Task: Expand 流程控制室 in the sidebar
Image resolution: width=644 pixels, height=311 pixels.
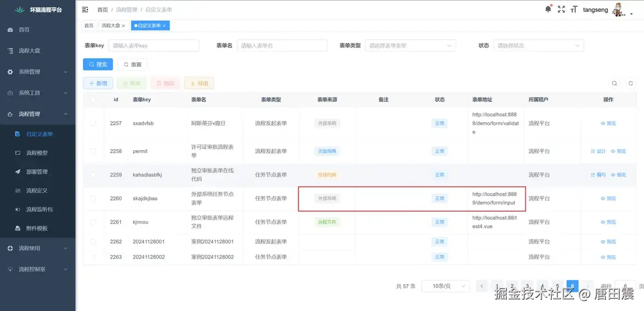Action: tap(38, 269)
